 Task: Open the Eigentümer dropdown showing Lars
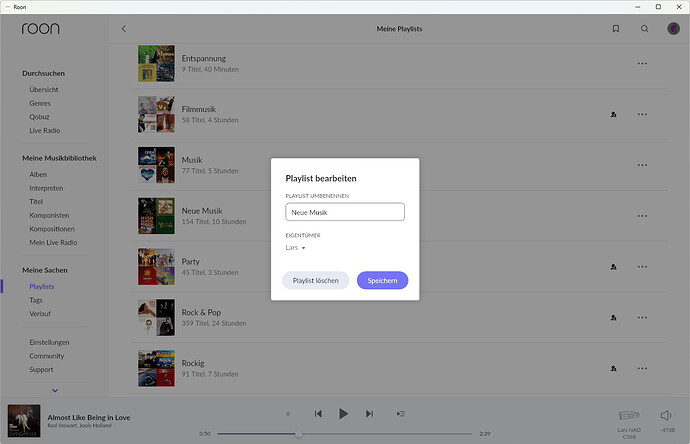[295, 248]
